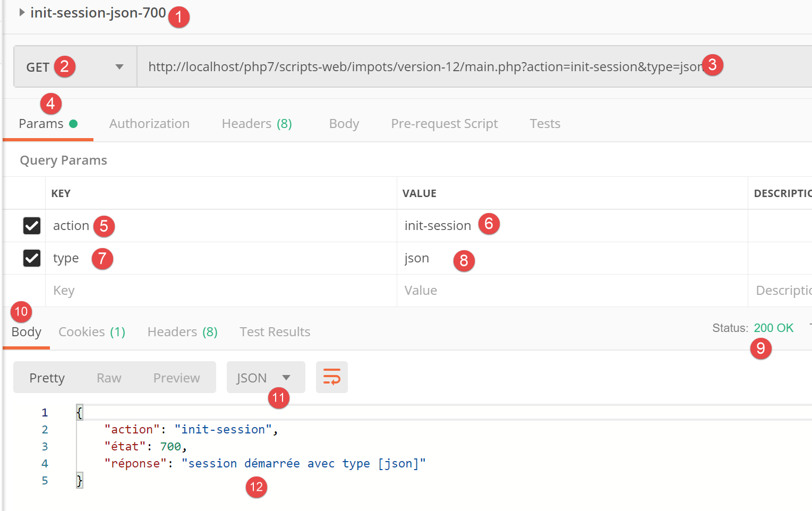Switch response view to Preview
The image size is (812, 511).
click(176, 378)
